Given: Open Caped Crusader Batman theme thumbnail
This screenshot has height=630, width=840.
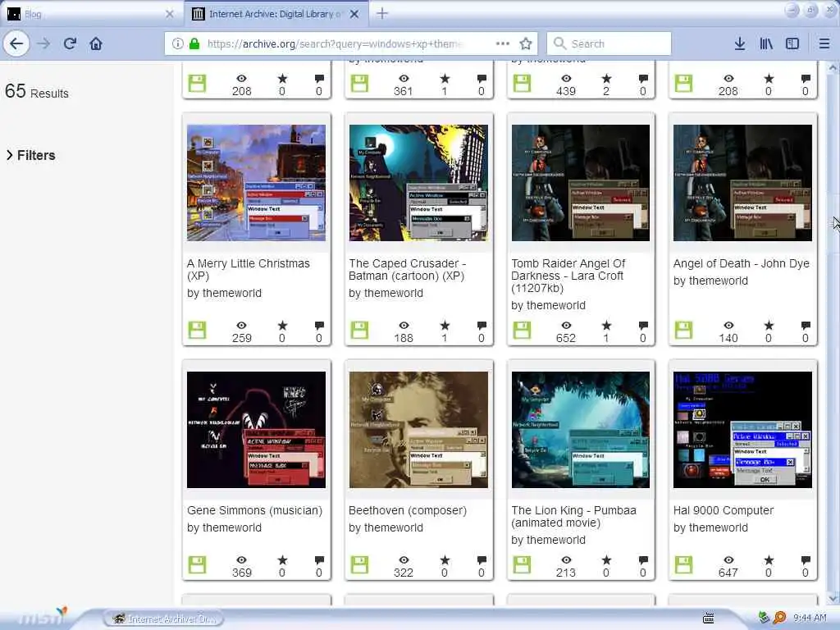Looking at the screenshot, I should point(418,183).
